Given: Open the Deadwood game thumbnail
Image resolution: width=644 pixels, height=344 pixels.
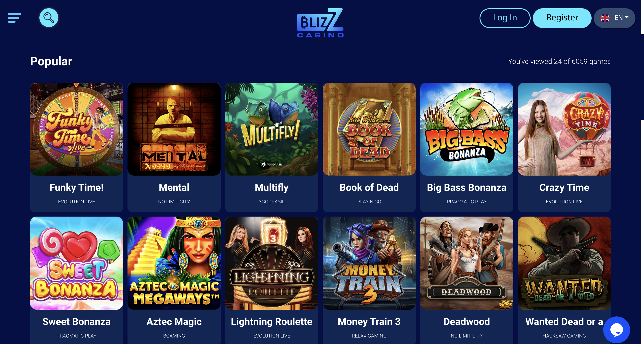Looking at the screenshot, I should pos(467,263).
